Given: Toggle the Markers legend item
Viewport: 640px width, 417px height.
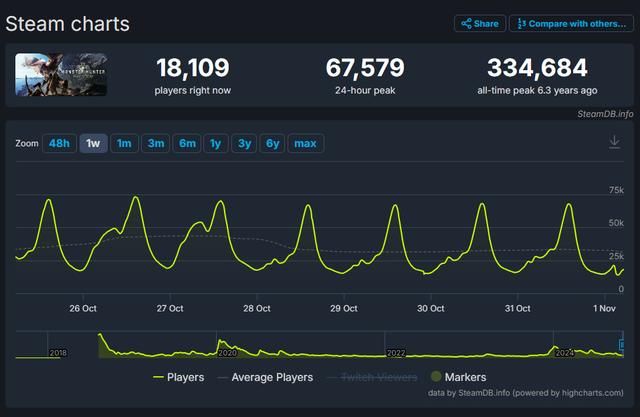Looking at the screenshot, I should coord(459,377).
